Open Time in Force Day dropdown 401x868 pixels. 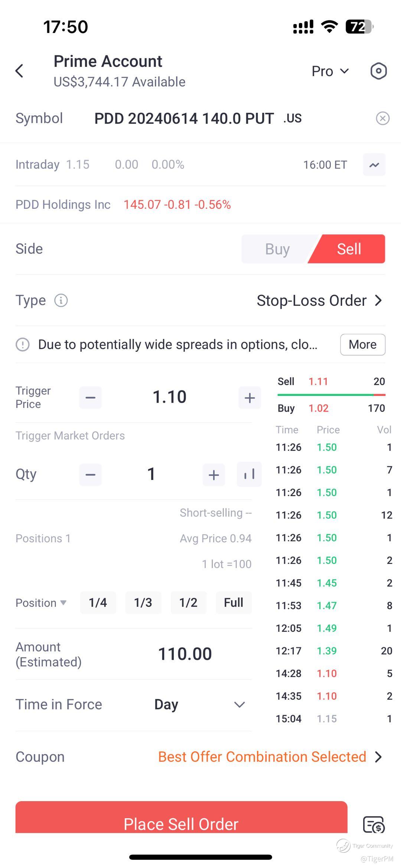[200, 705]
